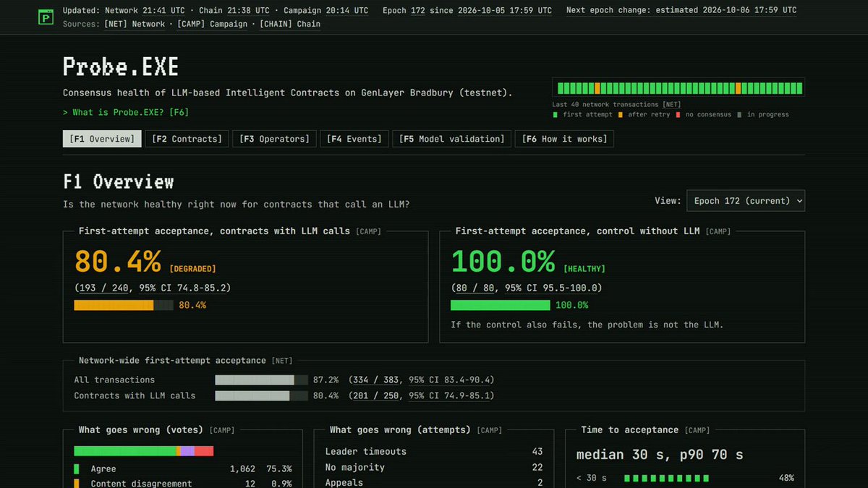Click the "No majority" row
The height and width of the screenshot is (488, 868).
point(434,467)
